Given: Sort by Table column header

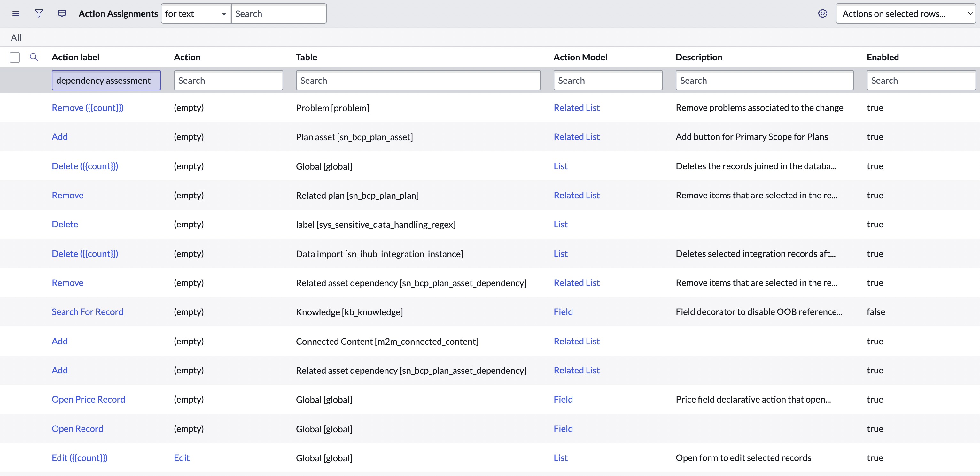Looking at the screenshot, I should pyautogui.click(x=306, y=57).
